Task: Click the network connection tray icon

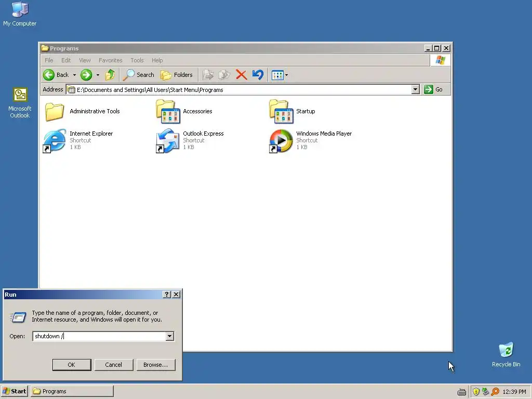Action: tap(486, 392)
